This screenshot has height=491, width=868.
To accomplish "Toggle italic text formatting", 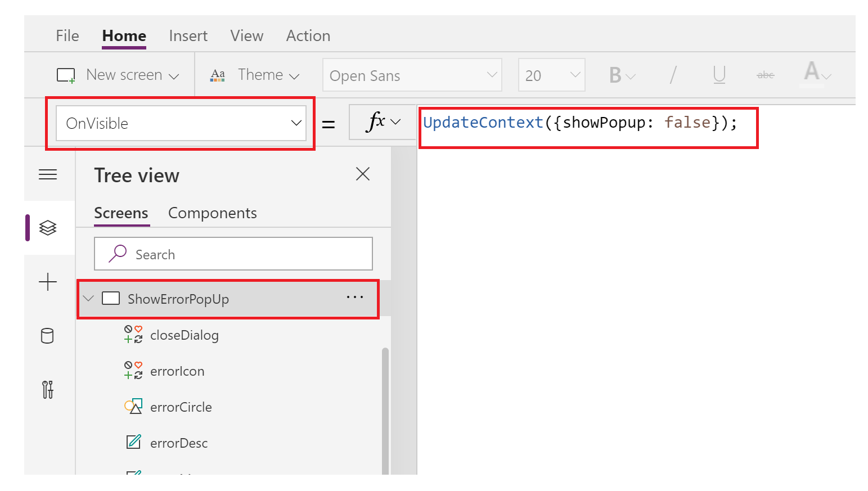I will click(x=673, y=74).
